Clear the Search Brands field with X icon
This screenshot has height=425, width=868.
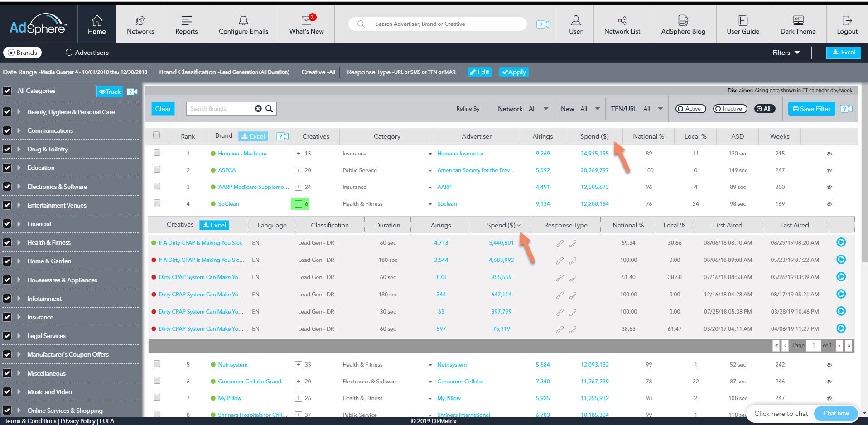[258, 109]
